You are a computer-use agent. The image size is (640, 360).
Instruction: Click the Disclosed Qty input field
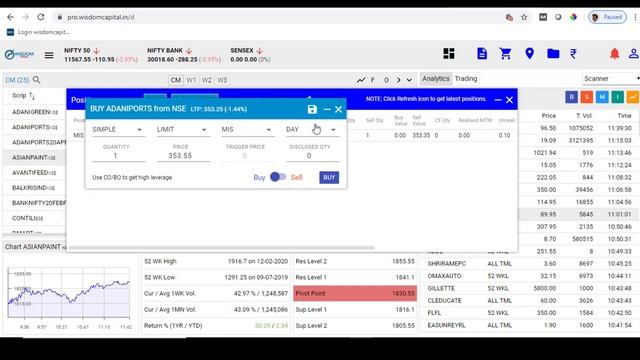[x=312, y=156]
